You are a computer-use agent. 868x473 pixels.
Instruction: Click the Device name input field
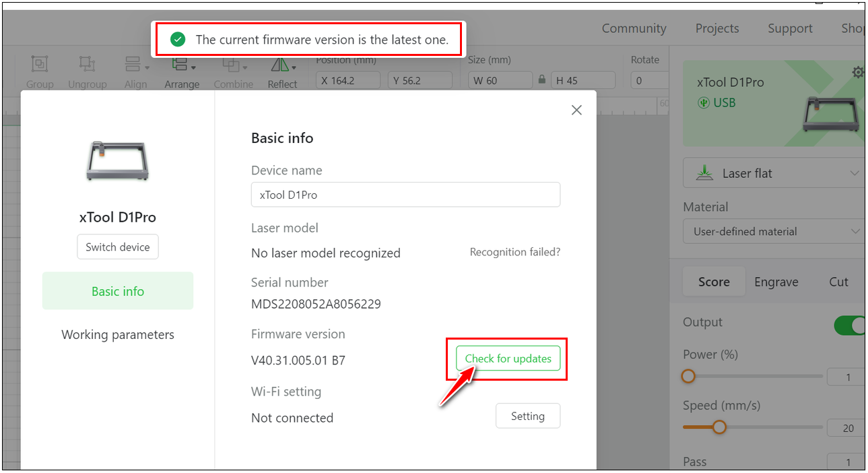(x=405, y=195)
